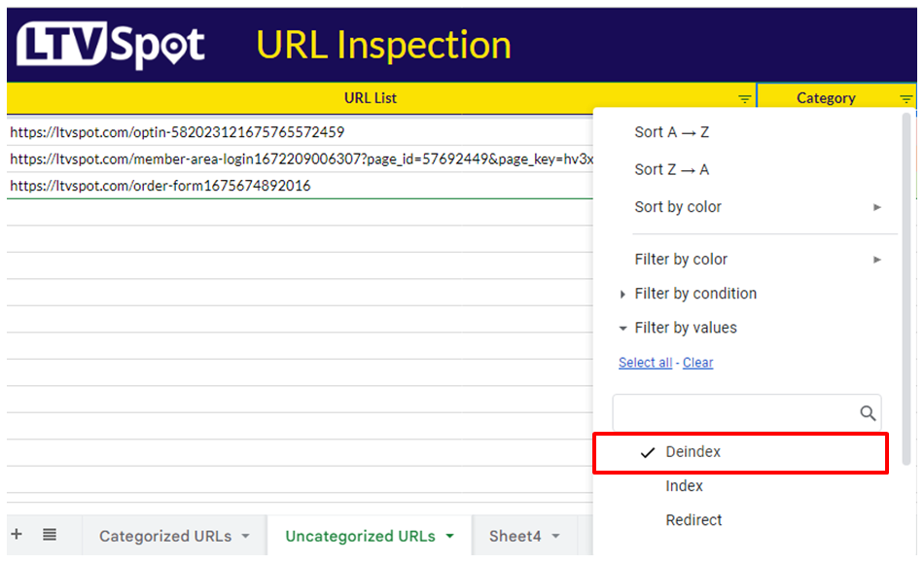
Task: Select the order-form1675674892016 URL cell
Action: 300,186
